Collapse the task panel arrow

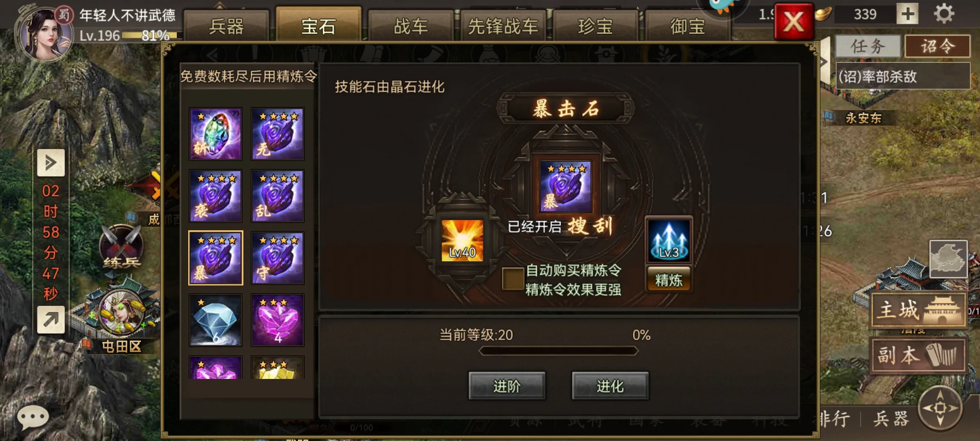[x=825, y=62]
